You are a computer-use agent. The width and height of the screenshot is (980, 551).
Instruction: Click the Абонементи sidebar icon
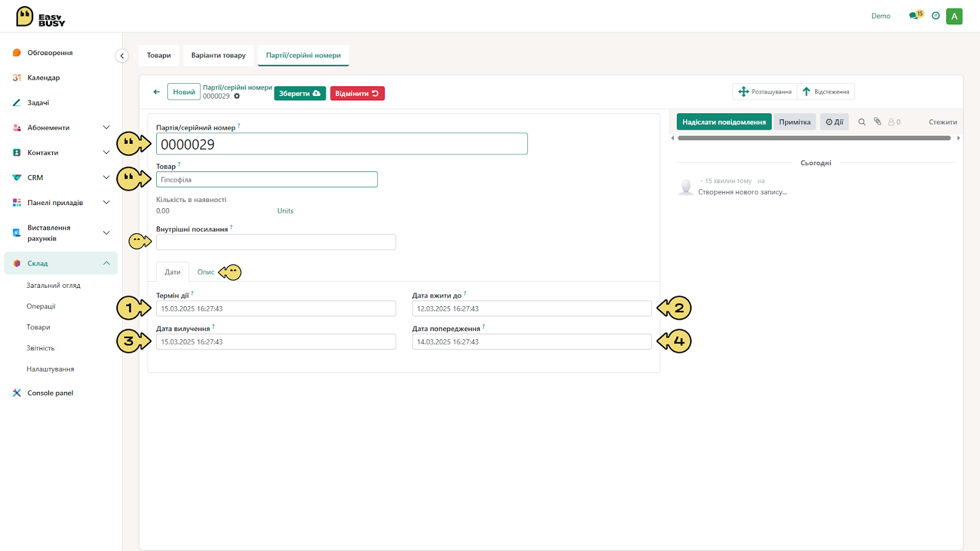17,128
